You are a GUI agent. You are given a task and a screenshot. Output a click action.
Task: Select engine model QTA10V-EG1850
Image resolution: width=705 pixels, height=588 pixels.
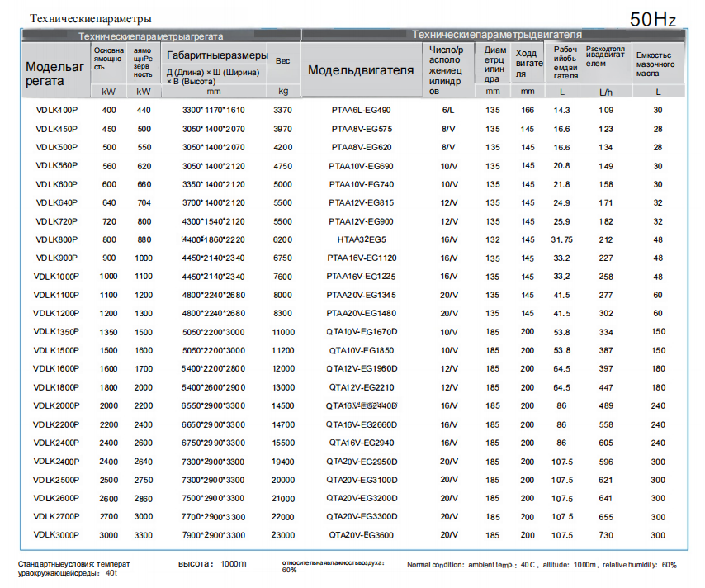click(x=361, y=350)
